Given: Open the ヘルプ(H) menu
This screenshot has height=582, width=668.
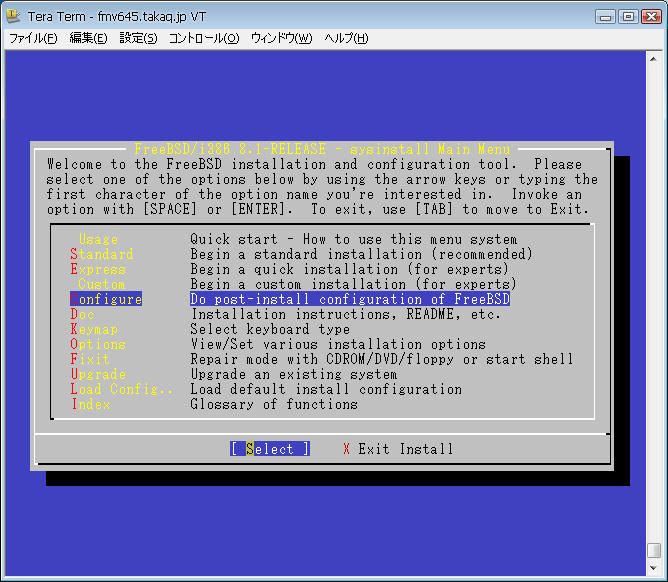Looking at the screenshot, I should [346, 38].
